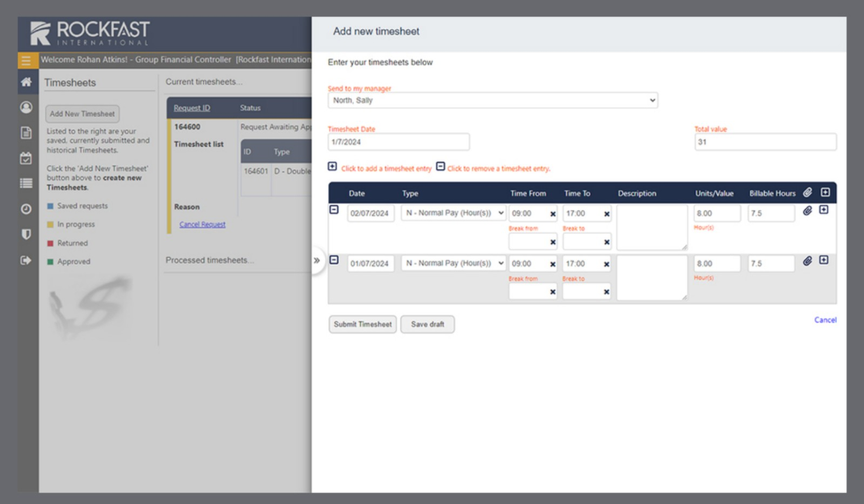The image size is (864, 504).
Task: Open the clock history icon in the sidebar
Action: tap(26, 206)
